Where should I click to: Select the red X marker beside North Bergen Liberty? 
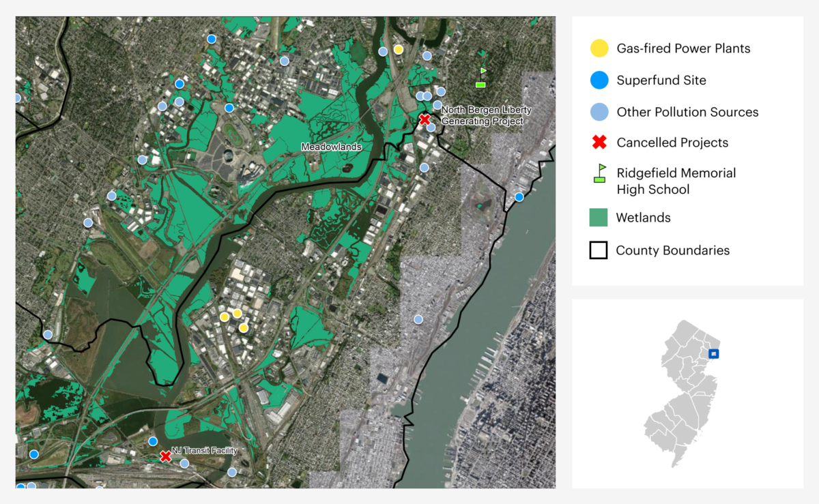(x=425, y=119)
